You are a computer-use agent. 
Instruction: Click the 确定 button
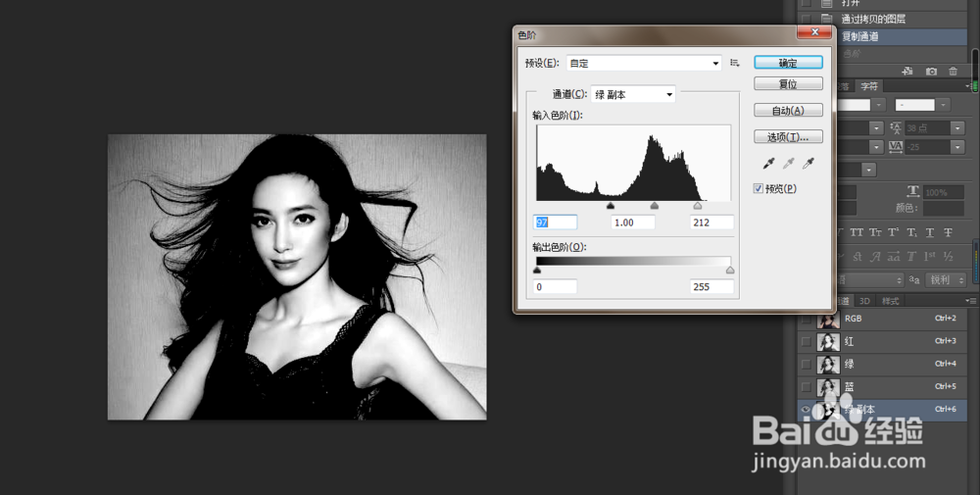coord(788,63)
